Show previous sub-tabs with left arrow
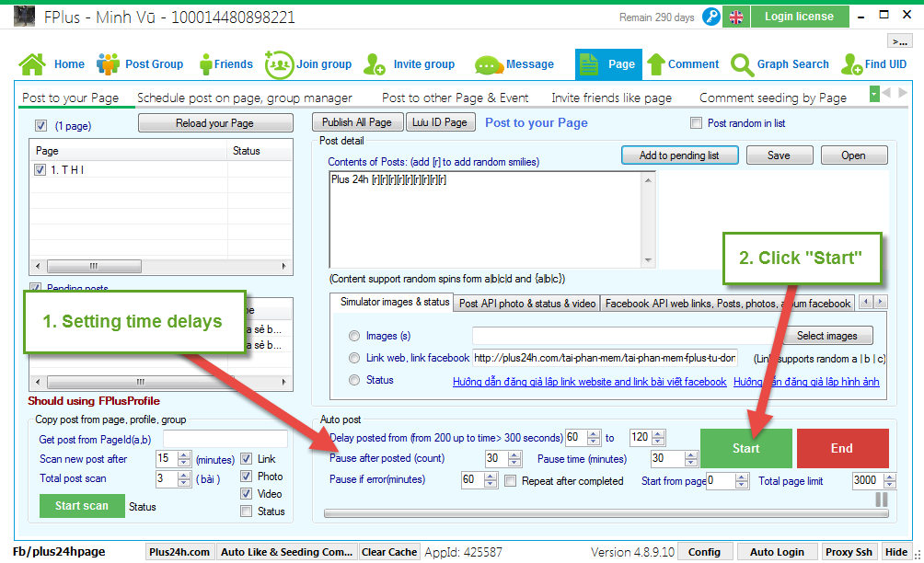924x563 pixels. pos(887,93)
